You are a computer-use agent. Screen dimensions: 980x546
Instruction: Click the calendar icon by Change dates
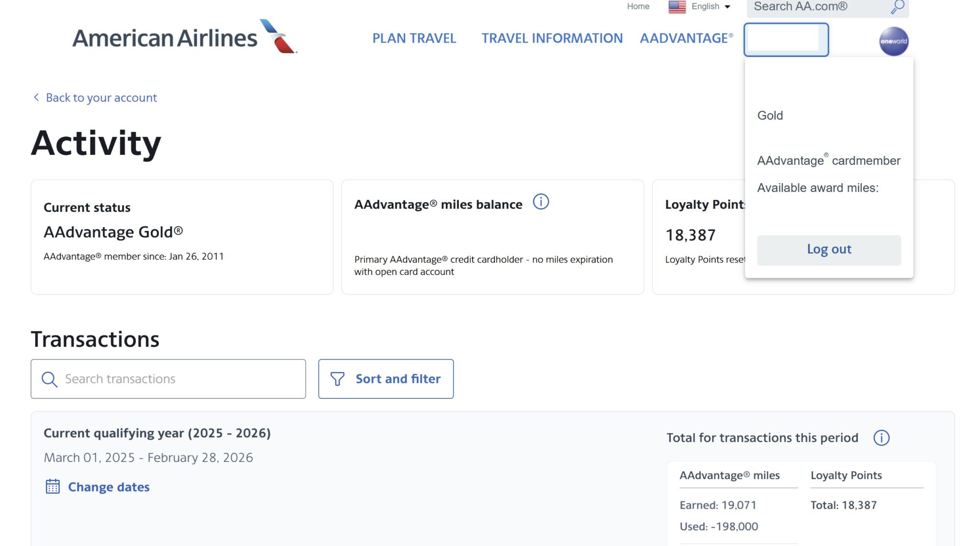pos(53,487)
